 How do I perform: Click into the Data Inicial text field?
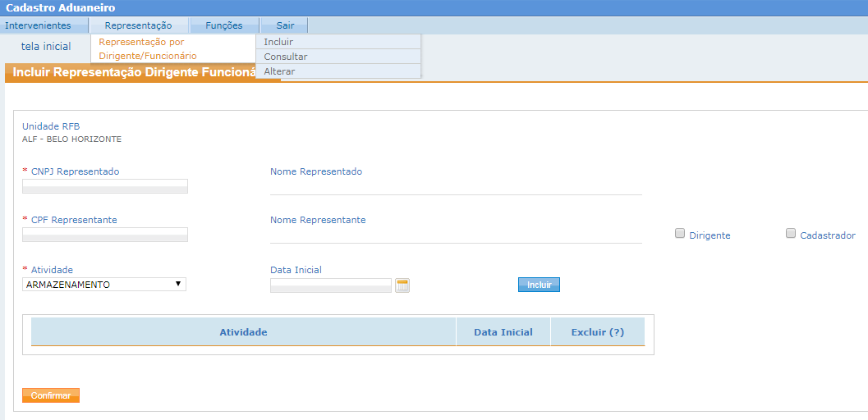tap(331, 285)
